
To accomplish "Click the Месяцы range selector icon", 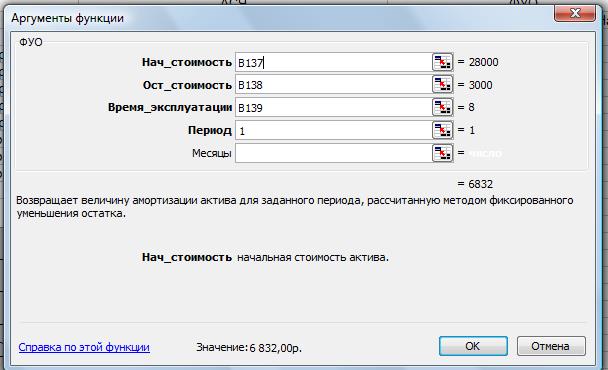I will tap(442, 153).
